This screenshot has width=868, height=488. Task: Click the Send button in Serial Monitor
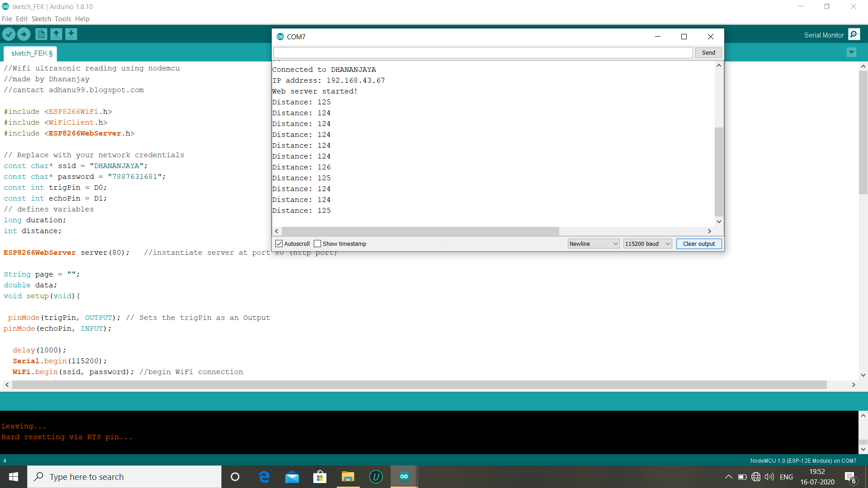tap(708, 52)
